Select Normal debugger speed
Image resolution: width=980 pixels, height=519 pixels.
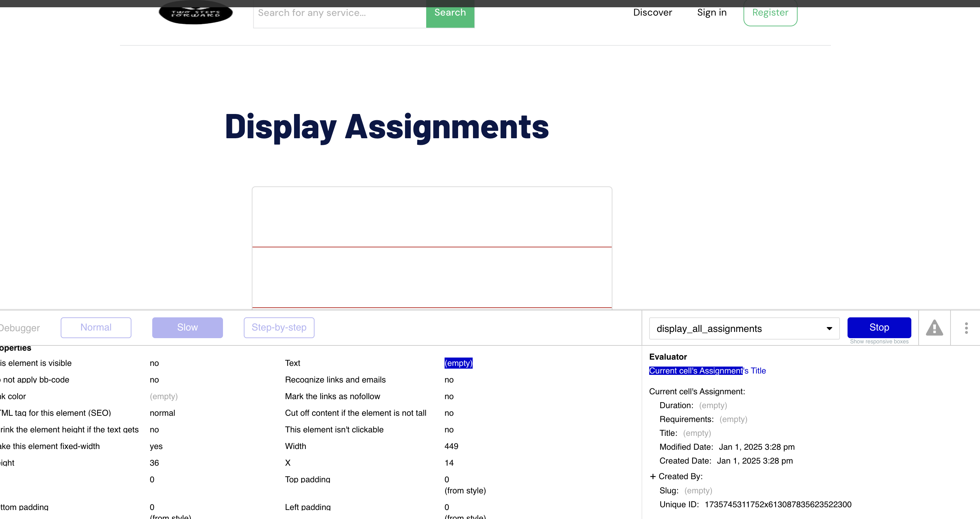(x=96, y=327)
